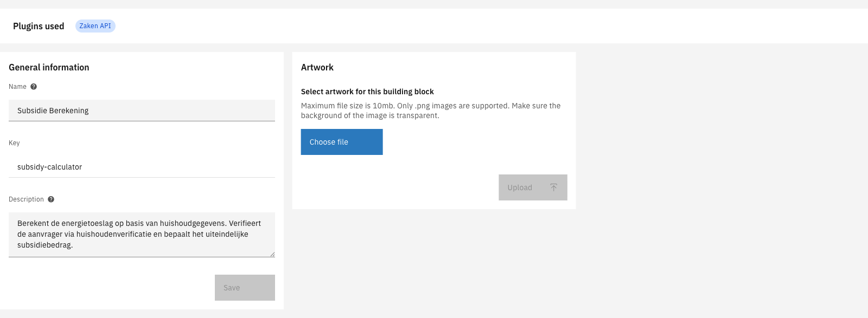
Task: Click the upload arrow icon
Action: point(553,187)
